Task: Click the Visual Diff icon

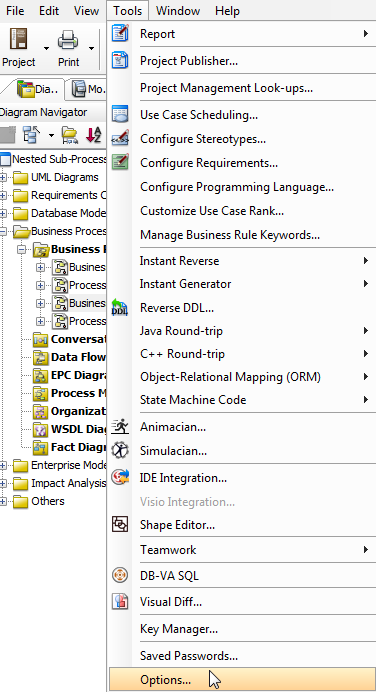Action: pos(120,601)
